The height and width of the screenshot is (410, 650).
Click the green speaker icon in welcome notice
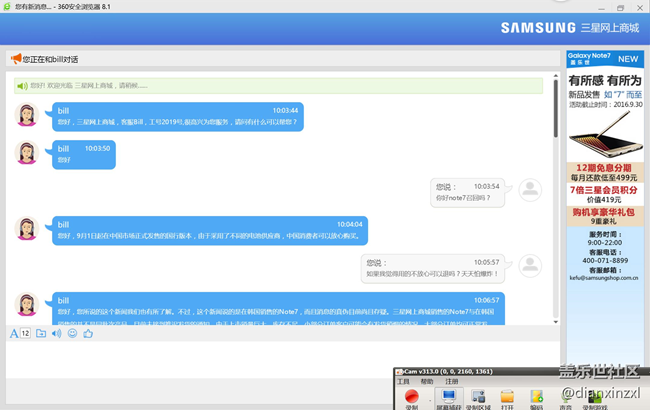[x=22, y=86]
